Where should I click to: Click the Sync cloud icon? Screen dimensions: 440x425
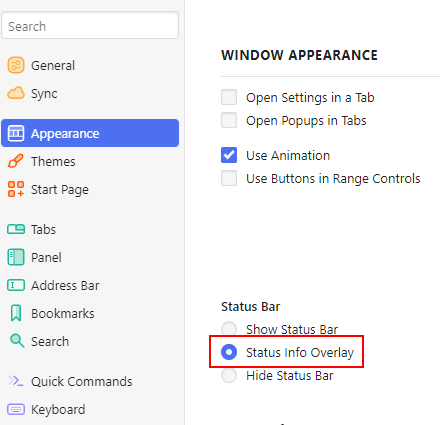16,93
